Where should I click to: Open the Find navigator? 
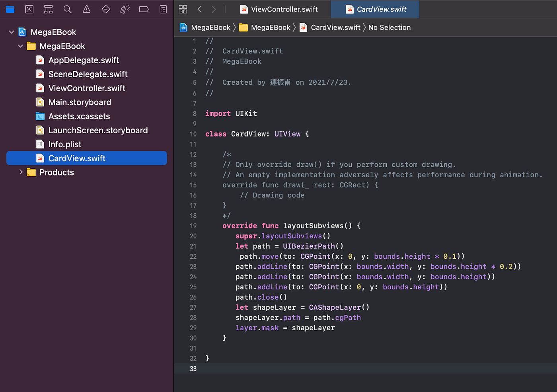pyautogui.click(x=67, y=9)
